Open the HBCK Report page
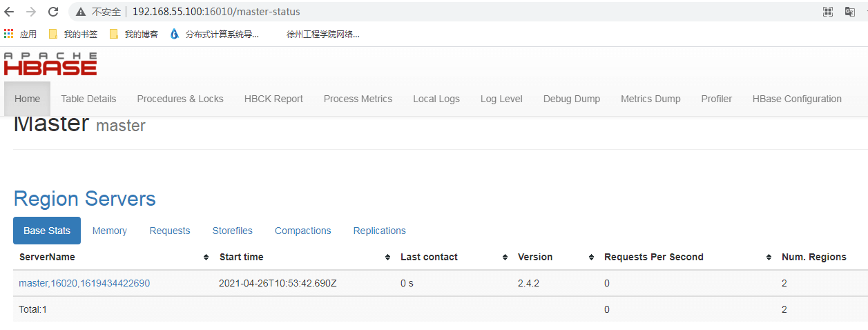This screenshot has height=330, width=868. (x=273, y=99)
